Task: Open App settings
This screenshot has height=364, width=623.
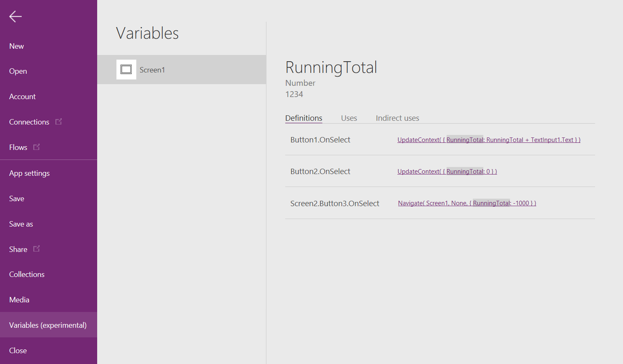Action: (x=29, y=173)
